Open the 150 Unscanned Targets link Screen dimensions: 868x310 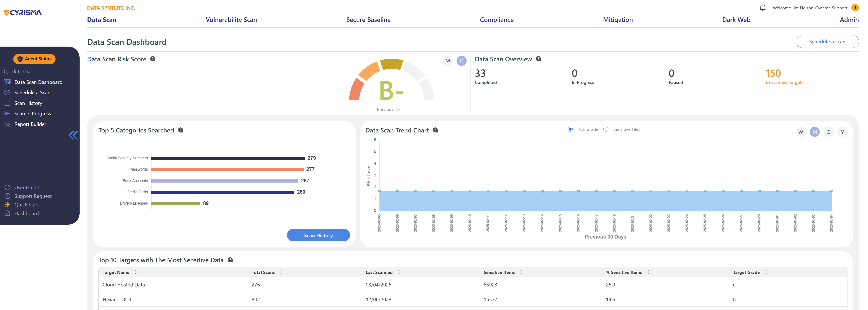click(784, 77)
